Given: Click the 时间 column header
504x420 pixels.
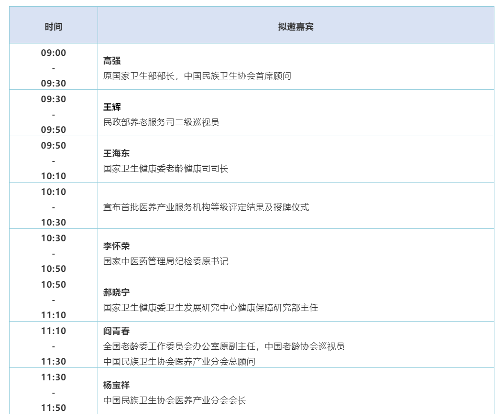Looking at the screenshot, I should pyautogui.click(x=54, y=27).
